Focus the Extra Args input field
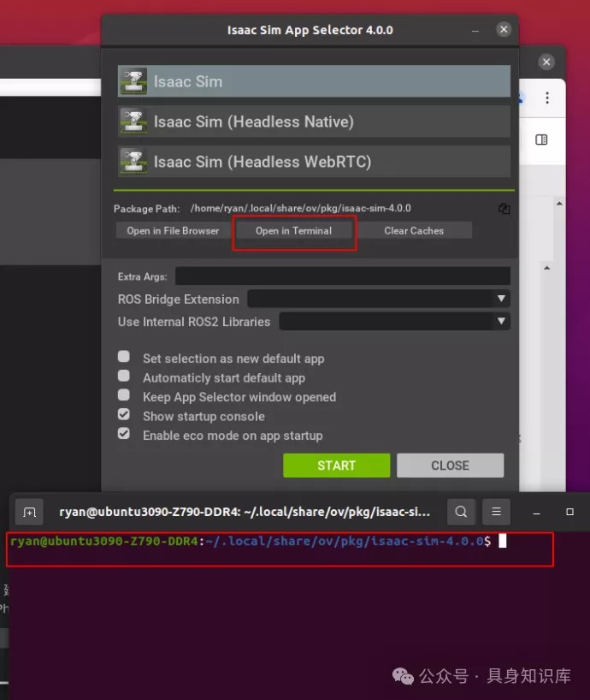Screen dimensions: 590x700 pyautogui.click(x=342, y=276)
